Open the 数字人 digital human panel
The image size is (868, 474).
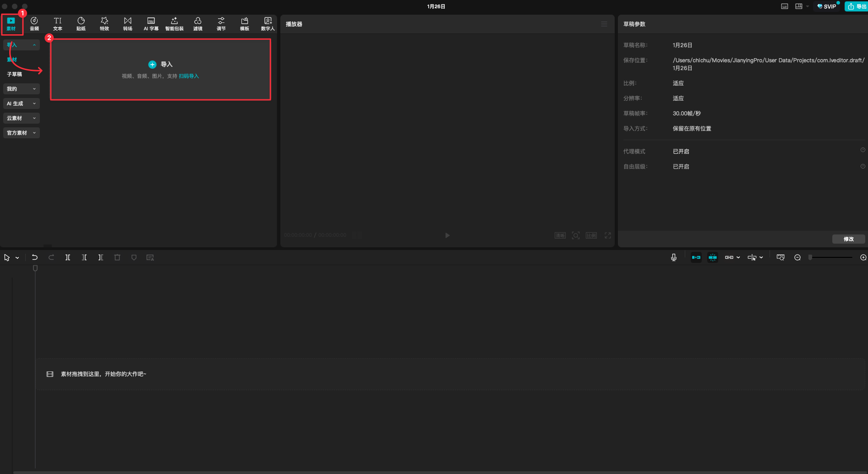[x=268, y=24]
